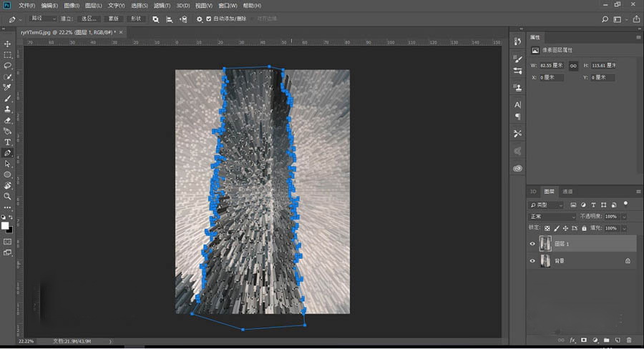Click the 形状 button in options bar
644x349 pixels.
136,19
